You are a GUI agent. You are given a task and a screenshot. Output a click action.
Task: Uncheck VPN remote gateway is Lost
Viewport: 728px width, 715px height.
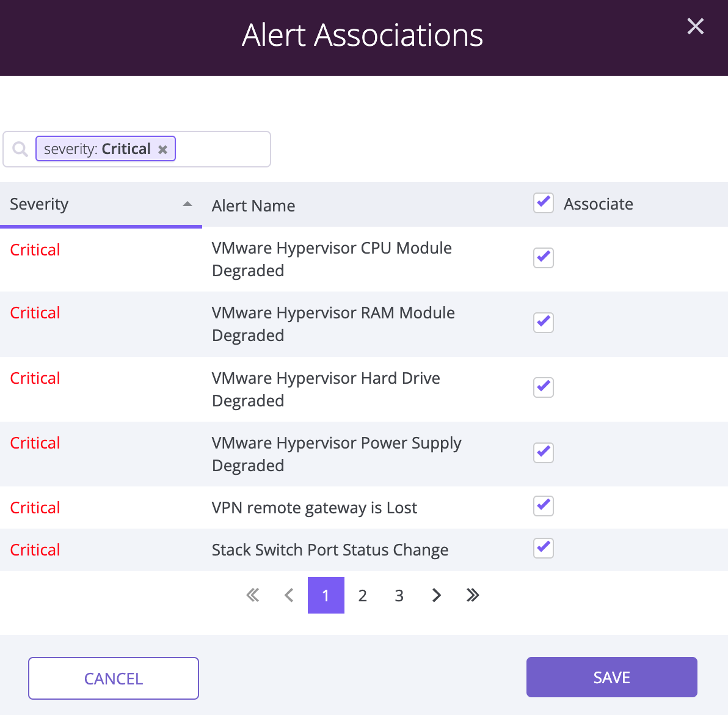tap(543, 506)
